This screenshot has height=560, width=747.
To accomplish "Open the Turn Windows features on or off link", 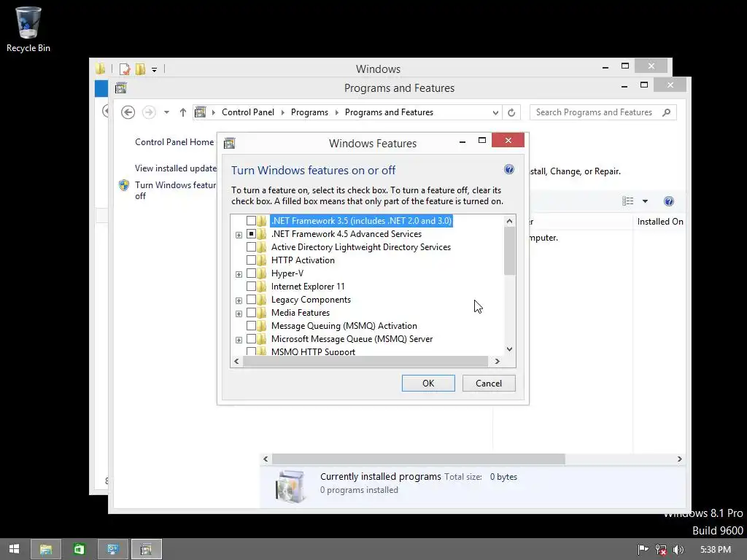I will tap(175, 190).
